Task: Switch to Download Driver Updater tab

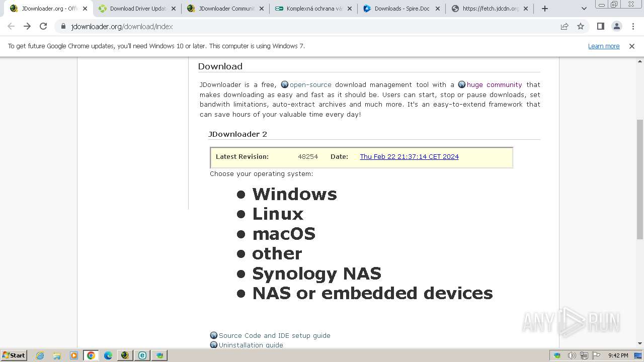Action: tap(137, 9)
